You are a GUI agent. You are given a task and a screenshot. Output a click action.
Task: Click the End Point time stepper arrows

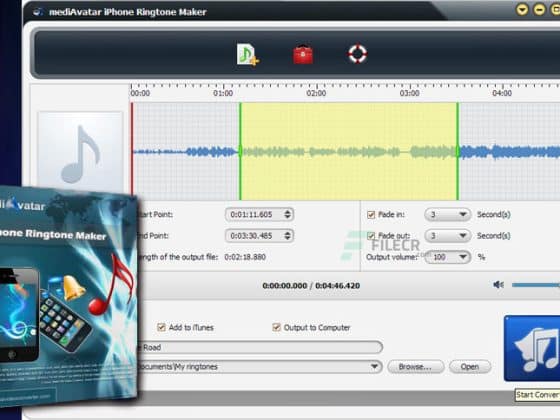288,236
